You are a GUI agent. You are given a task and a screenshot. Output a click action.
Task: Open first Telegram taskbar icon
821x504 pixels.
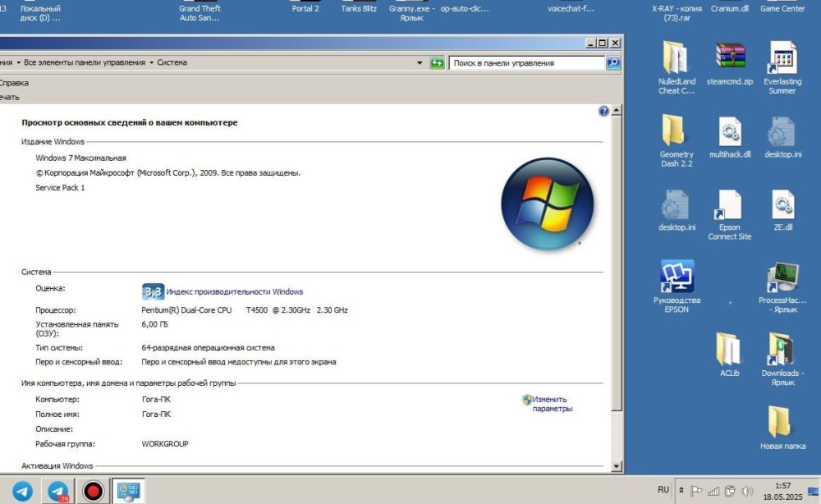point(22,491)
